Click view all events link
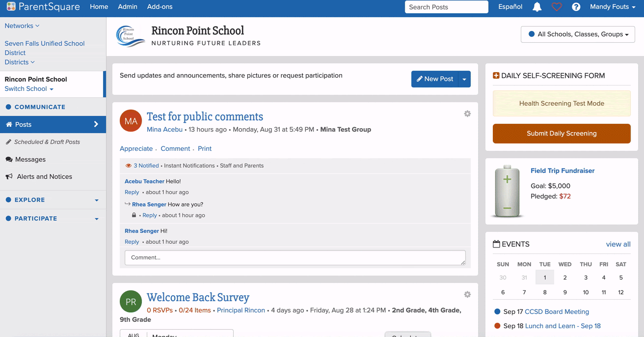Viewport: 644px width, 337px height. click(618, 244)
